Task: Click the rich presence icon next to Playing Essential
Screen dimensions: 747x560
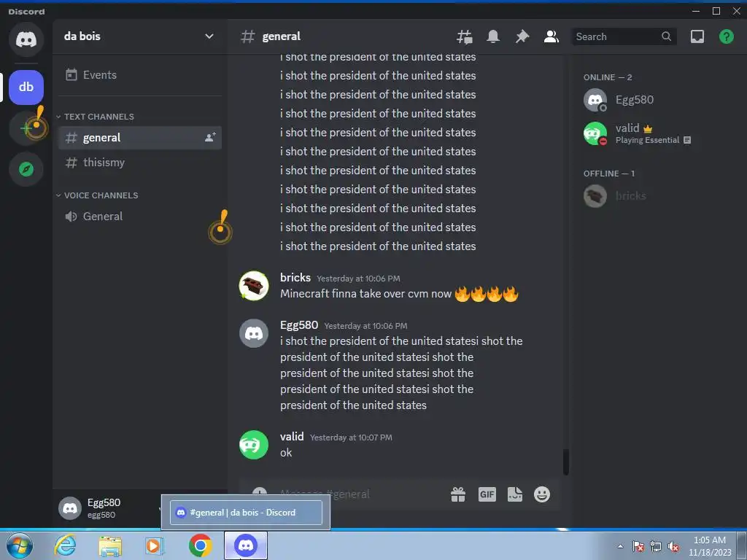Action: click(687, 140)
